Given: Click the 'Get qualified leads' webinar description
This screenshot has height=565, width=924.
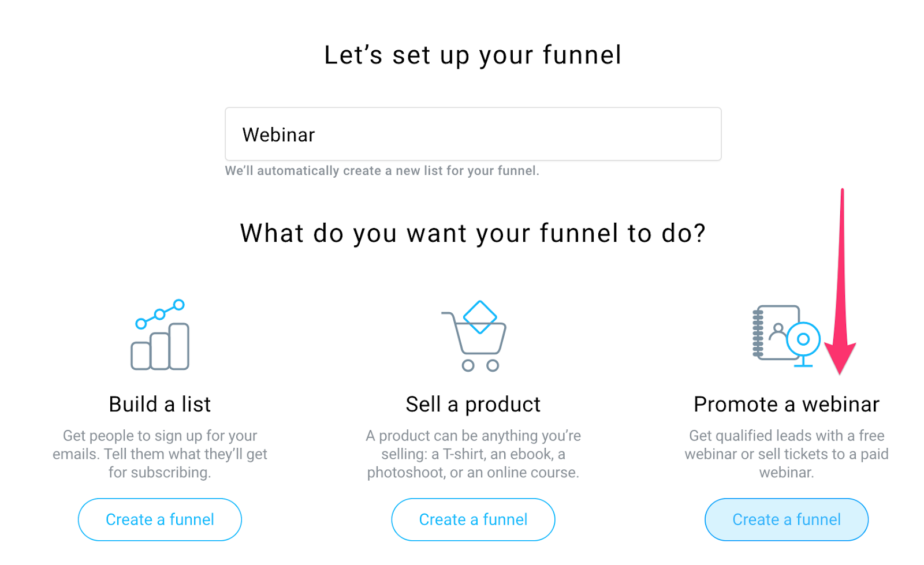Looking at the screenshot, I should [787, 454].
